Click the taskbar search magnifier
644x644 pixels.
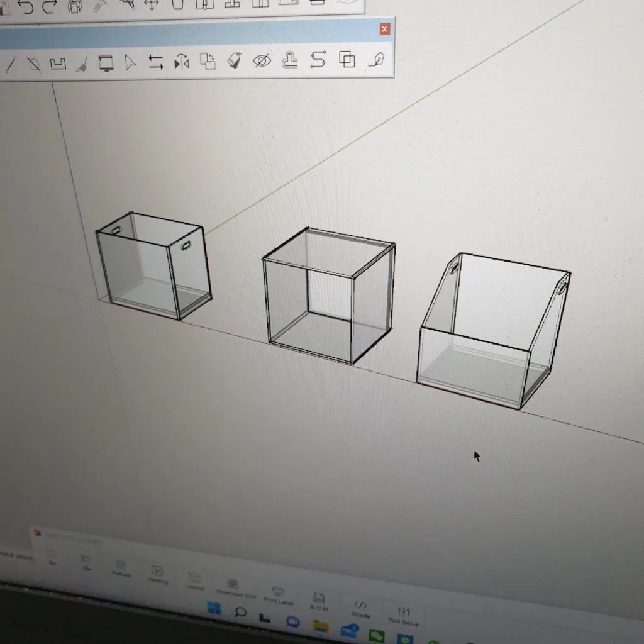tap(240, 613)
